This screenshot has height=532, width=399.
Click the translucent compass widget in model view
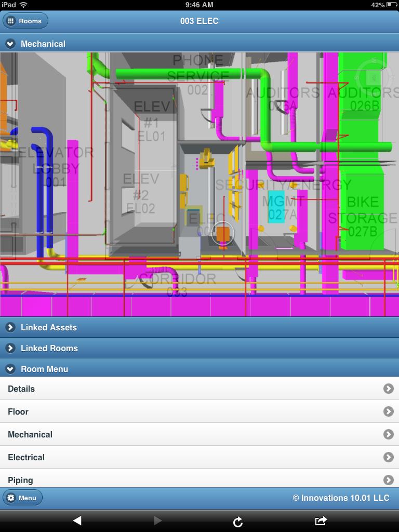click(x=373, y=76)
